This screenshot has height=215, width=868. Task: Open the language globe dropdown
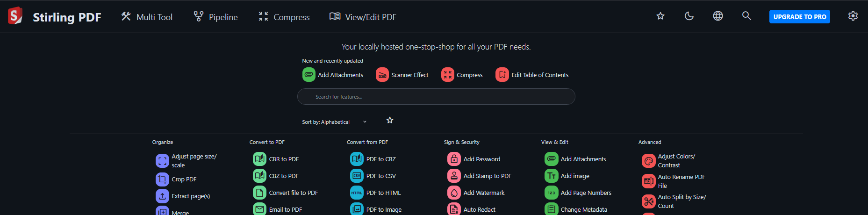(718, 16)
